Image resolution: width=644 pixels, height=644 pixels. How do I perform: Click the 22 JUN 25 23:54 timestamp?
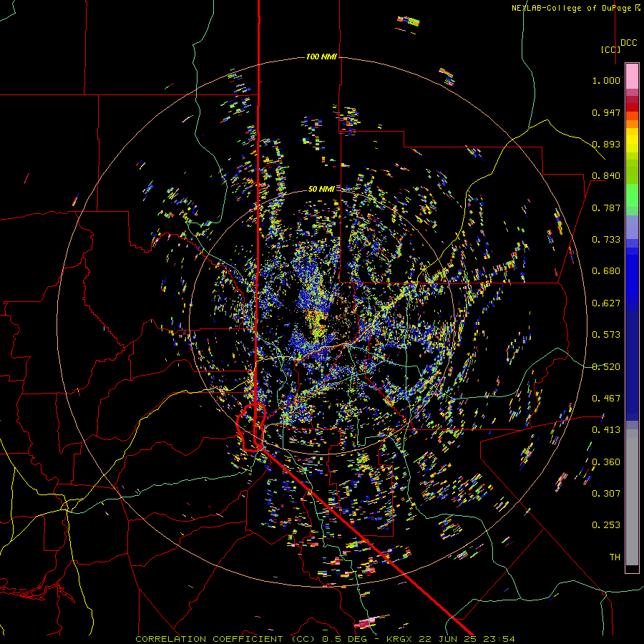tap(466, 639)
